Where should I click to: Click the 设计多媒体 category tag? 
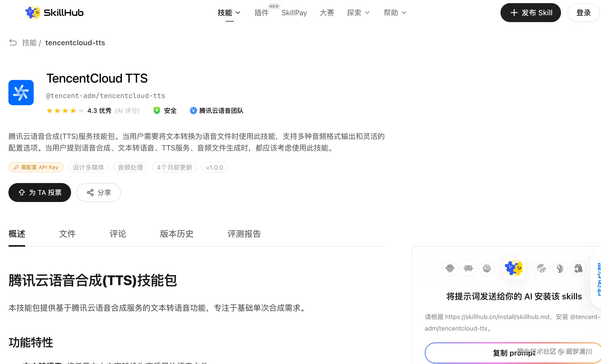(x=88, y=167)
